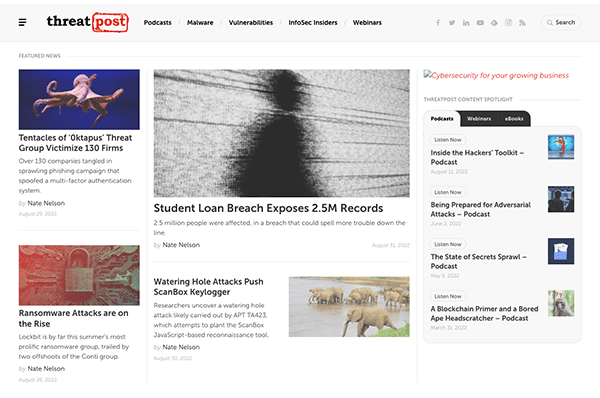This screenshot has height=398, width=600.
Task: Click the '2.5 million people were affected' summary
Action: pyautogui.click(x=280, y=228)
